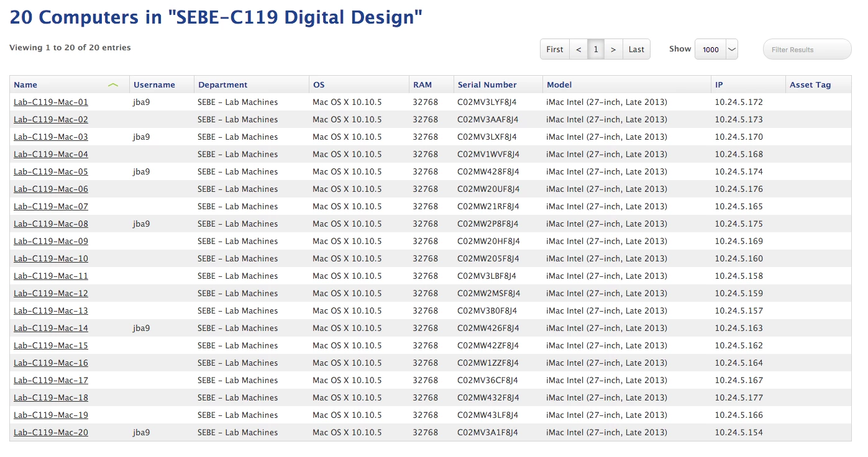Image resolution: width=868 pixels, height=457 pixels.
Task: Open computer Lab-C119-Mac-14
Action: (x=51, y=328)
